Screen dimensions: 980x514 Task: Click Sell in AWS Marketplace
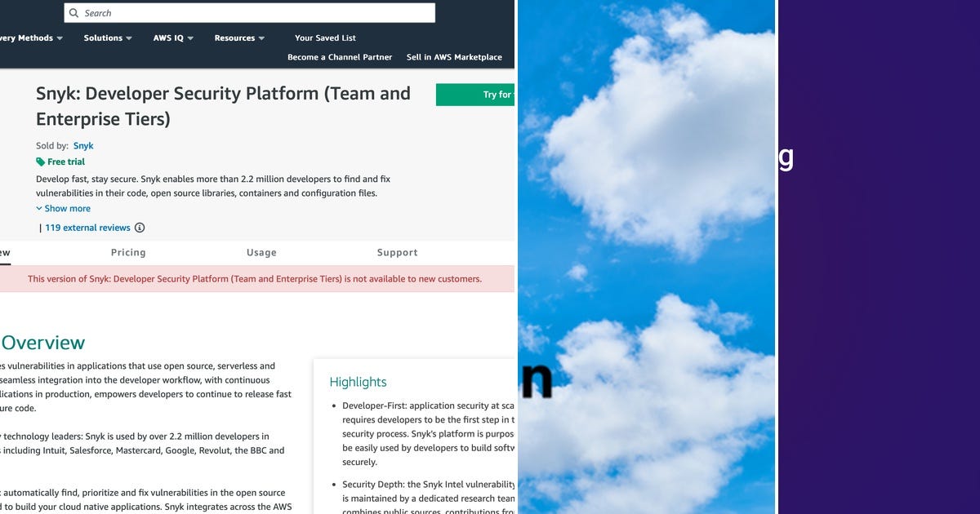(x=454, y=57)
